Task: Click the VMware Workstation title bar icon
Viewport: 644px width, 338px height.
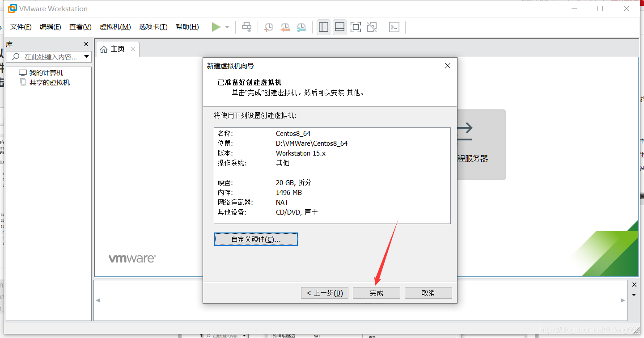Action: pos(13,8)
